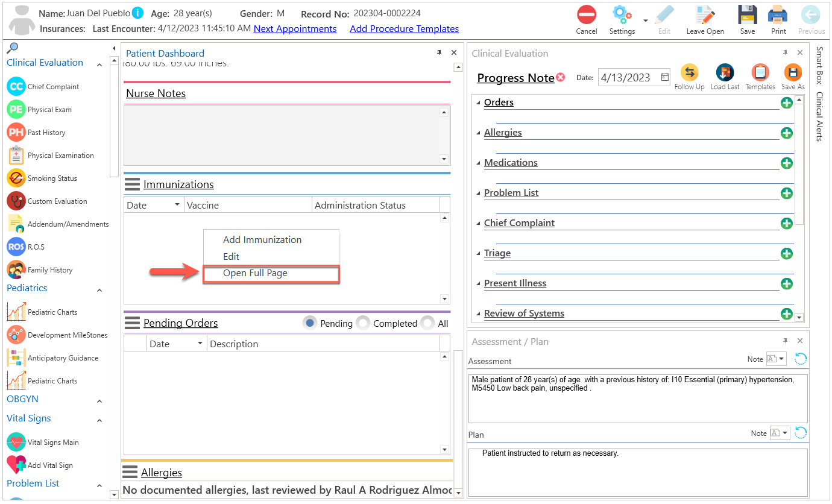Collapse the Problem List sidebar group
The width and height of the screenshot is (832, 504).
point(99,486)
